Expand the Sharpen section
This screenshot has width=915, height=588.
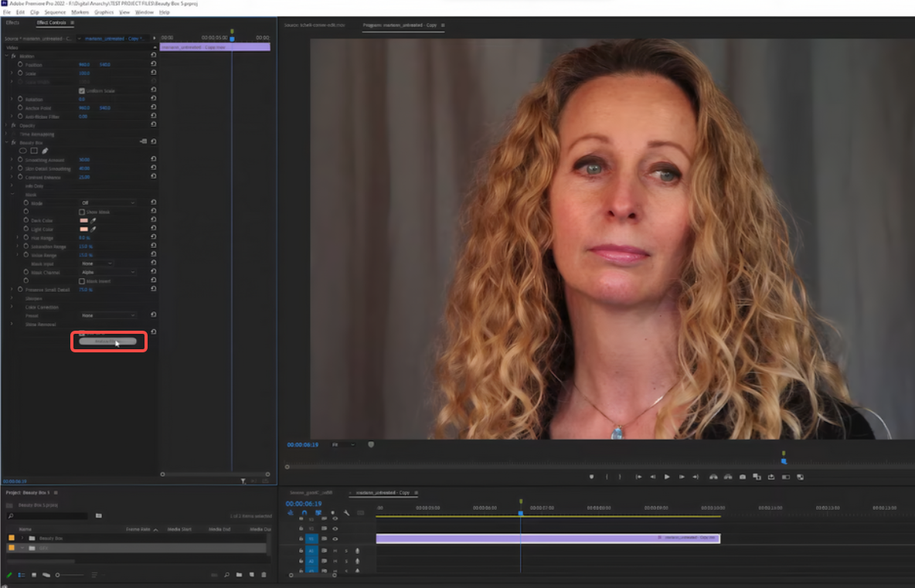[12, 298]
